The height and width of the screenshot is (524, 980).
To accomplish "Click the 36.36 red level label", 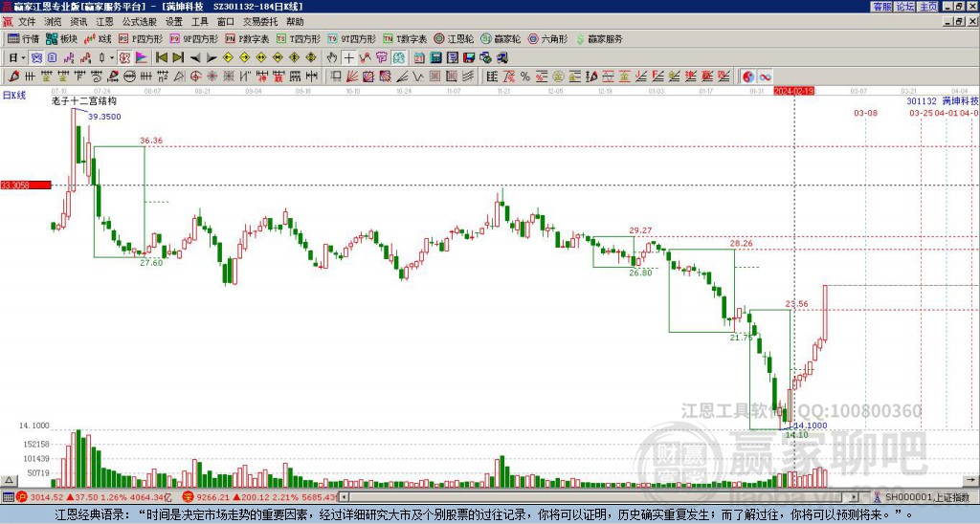I will (x=151, y=141).
